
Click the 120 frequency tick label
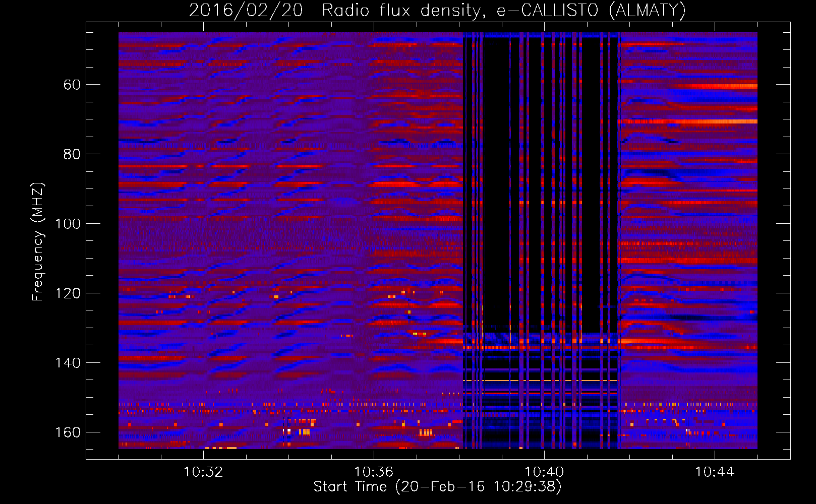pyautogui.click(x=68, y=293)
